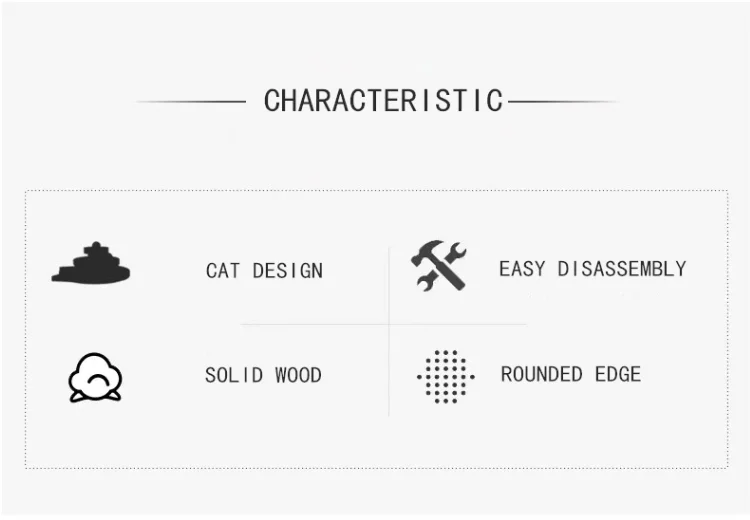Select the fluffy cloud-shaped icon beside Solid Wood
The height and width of the screenshot is (520, 750).
[95, 376]
